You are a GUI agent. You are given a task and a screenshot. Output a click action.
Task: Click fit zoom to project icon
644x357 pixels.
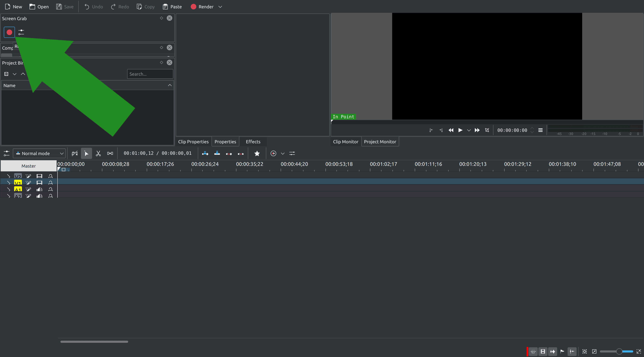[x=584, y=351]
